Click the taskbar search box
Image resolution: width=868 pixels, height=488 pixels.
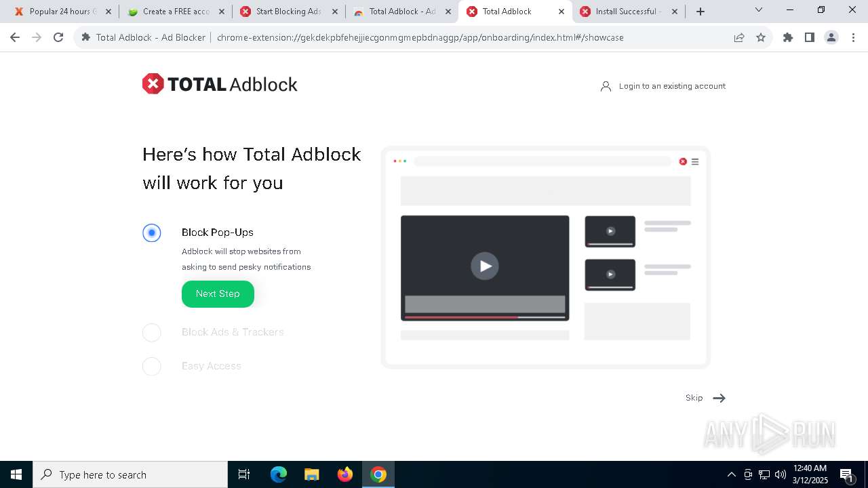click(130, 474)
